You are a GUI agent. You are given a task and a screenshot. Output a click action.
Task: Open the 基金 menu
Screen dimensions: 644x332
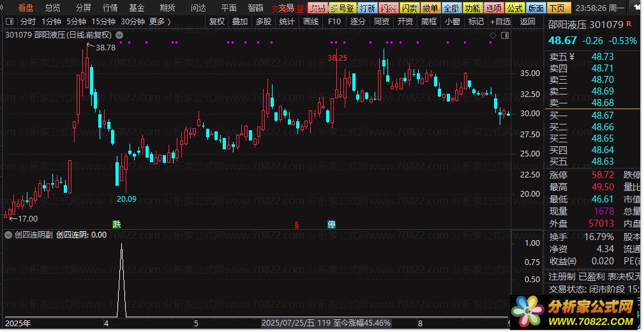(x=137, y=8)
